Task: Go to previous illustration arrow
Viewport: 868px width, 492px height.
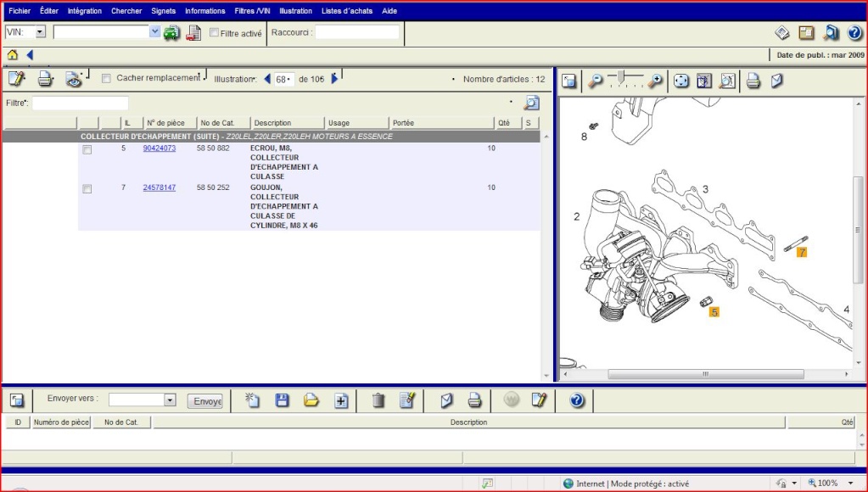Action: tap(267, 79)
